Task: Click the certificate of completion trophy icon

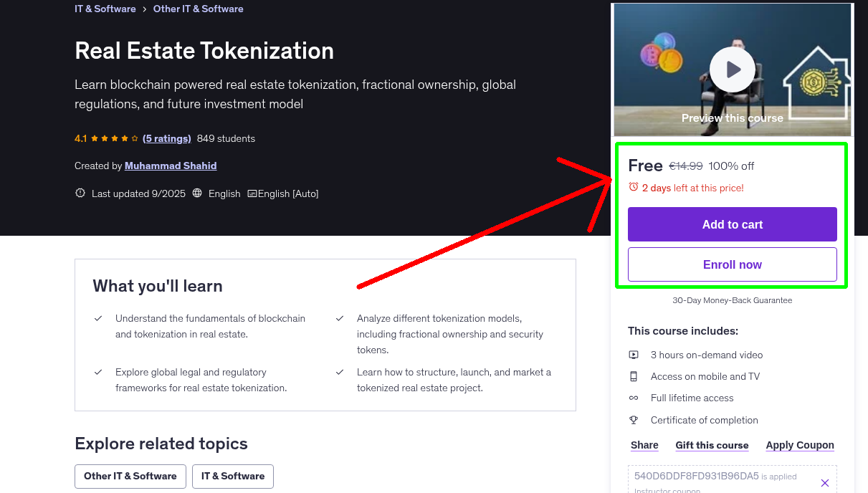Action: (x=634, y=420)
